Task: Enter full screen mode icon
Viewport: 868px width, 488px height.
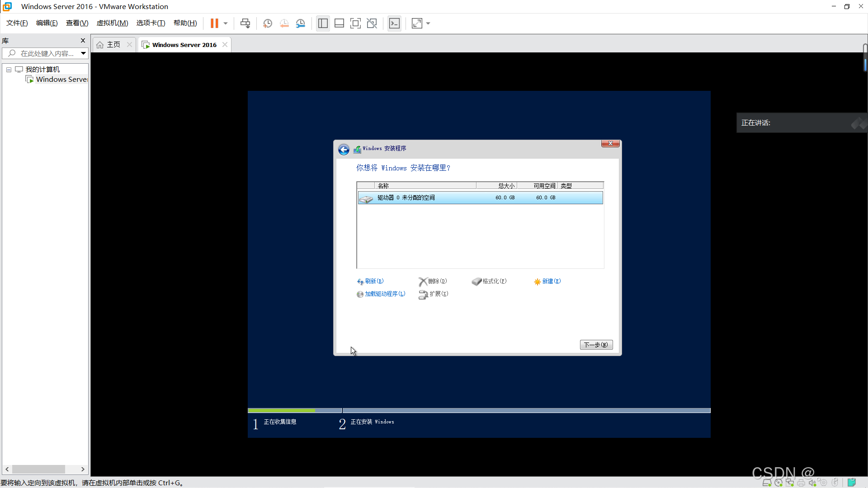Action: point(355,23)
